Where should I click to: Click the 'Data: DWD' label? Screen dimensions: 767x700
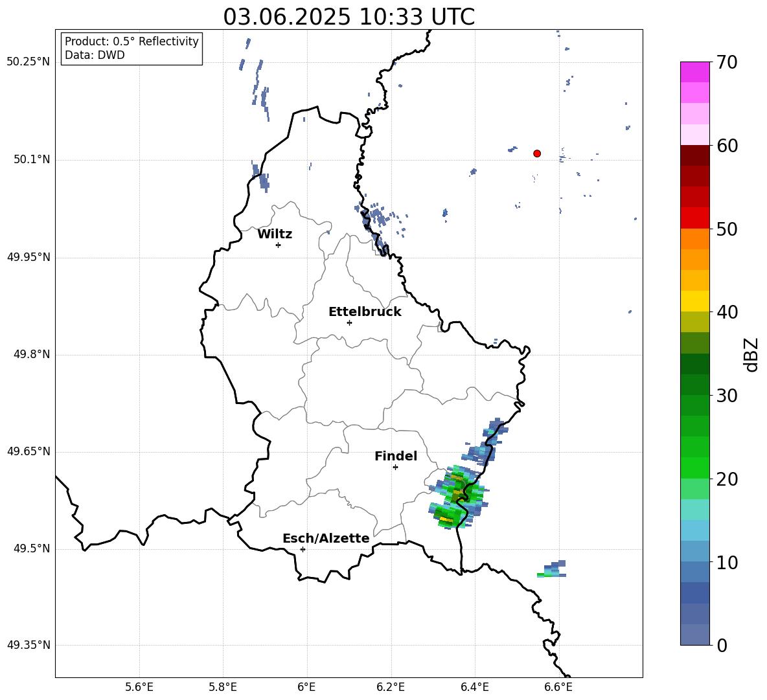coord(95,55)
